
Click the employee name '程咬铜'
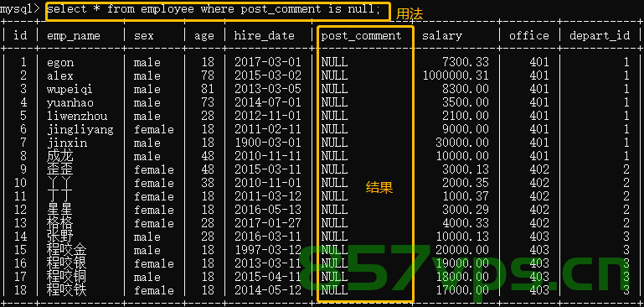[x=67, y=277]
